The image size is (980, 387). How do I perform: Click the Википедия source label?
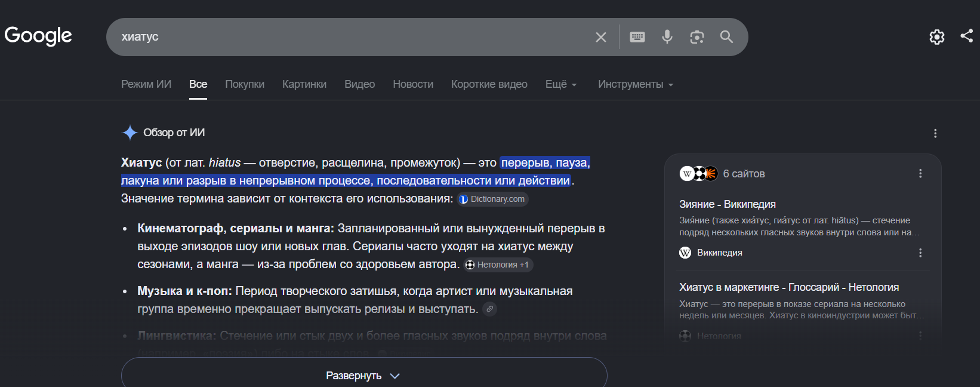[720, 253]
